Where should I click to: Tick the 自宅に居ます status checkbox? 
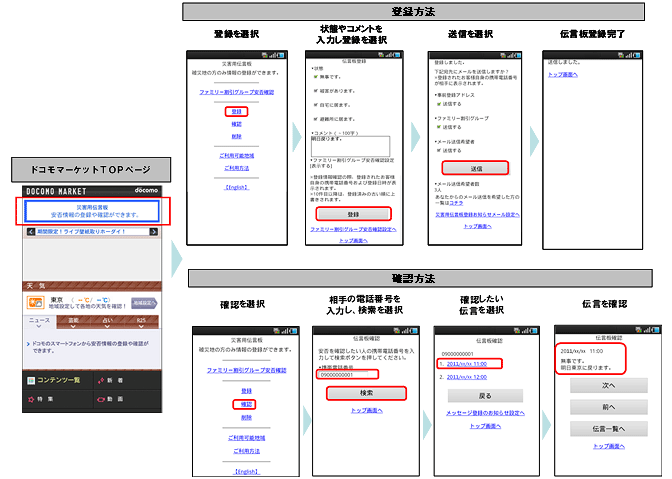pos(316,105)
